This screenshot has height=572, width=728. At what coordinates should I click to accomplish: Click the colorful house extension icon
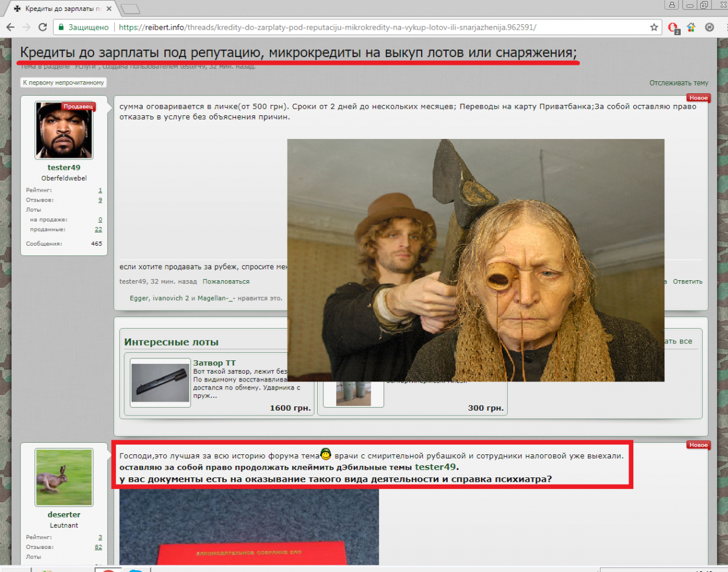click(691, 27)
